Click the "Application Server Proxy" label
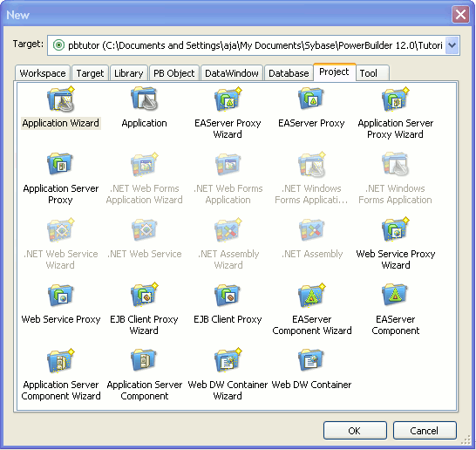The width and height of the screenshot is (476, 450). 61,194
